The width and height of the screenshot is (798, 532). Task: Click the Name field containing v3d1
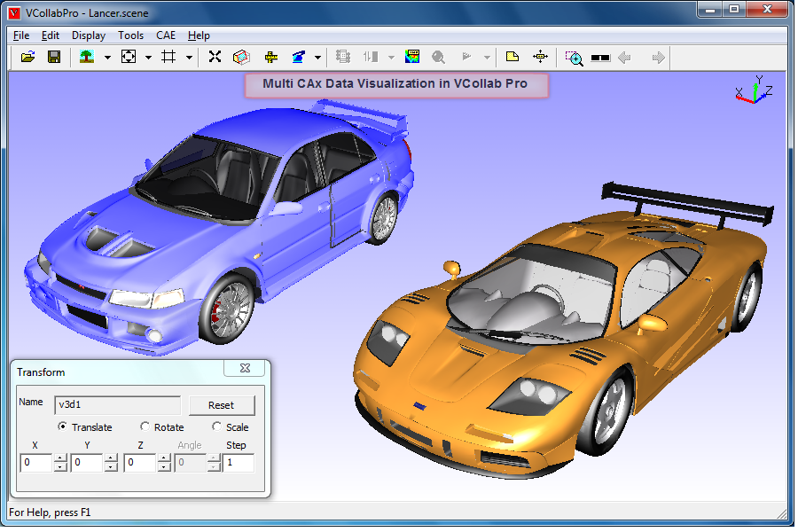point(118,405)
